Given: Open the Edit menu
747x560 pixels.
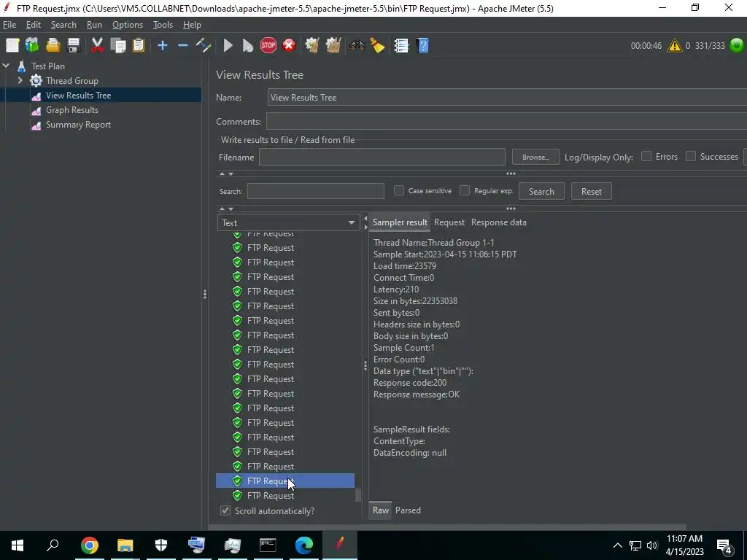Looking at the screenshot, I should 33,25.
